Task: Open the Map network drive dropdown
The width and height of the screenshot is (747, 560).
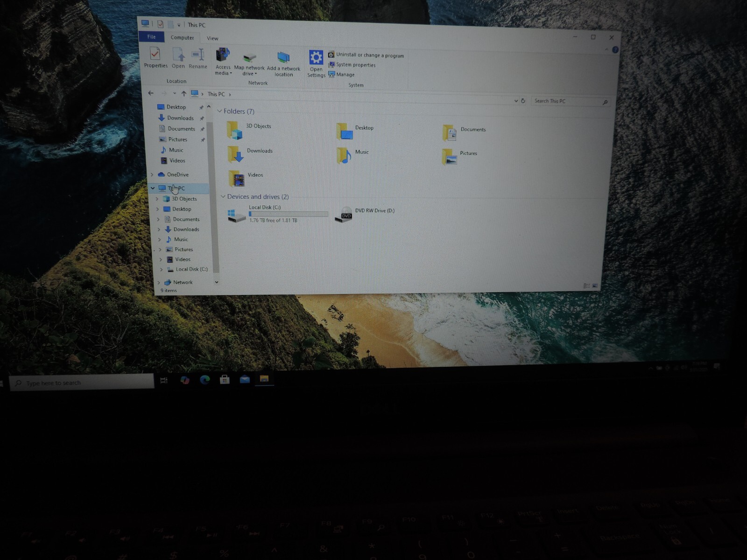Action: click(249, 64)
